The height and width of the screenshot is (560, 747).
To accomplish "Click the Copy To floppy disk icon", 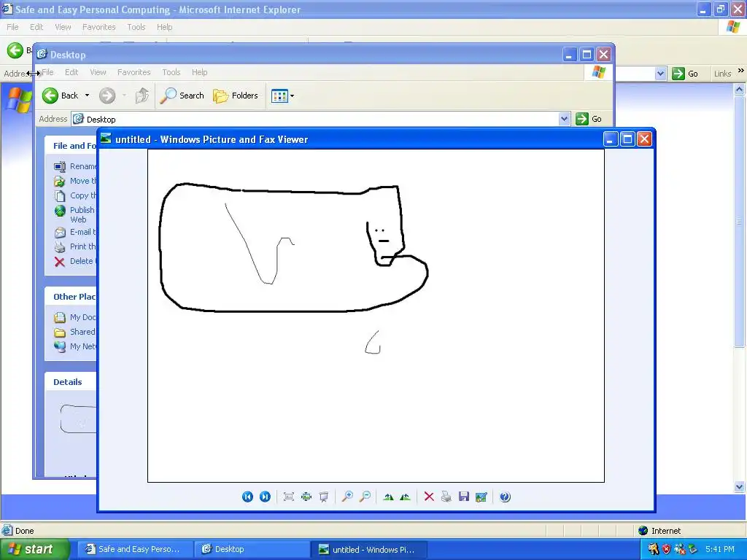I will click(463, 497).
